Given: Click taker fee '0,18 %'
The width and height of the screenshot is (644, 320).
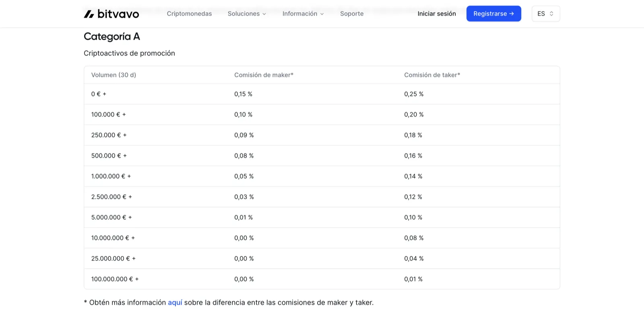Looking at the screenshot, I should 413,135.
